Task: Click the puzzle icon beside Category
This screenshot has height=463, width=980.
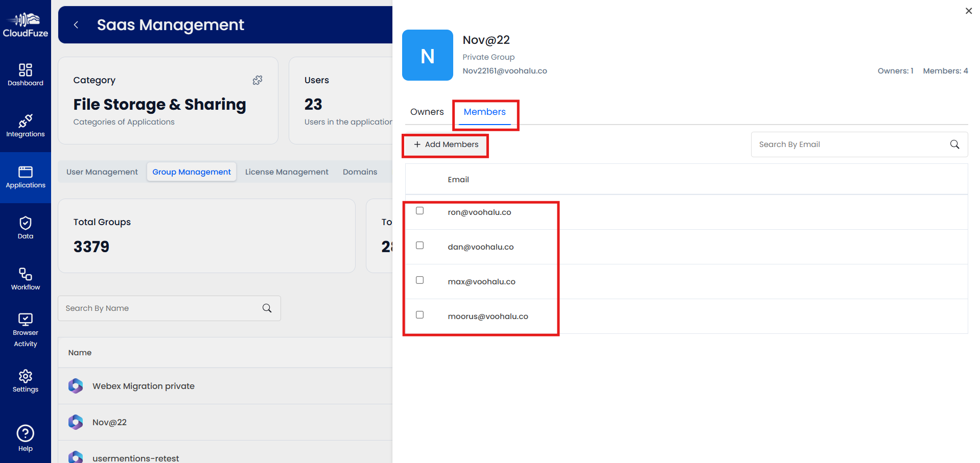Action: [x=258, y=80]
